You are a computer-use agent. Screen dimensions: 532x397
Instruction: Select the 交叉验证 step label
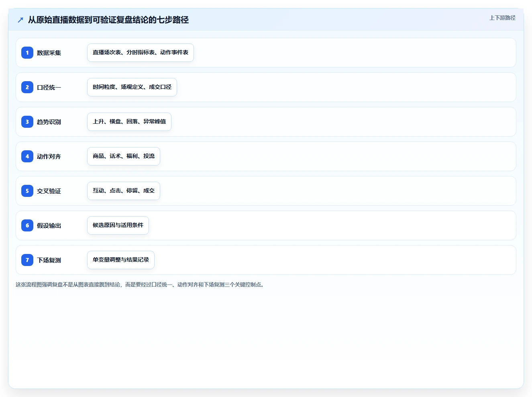click(49, 191)
